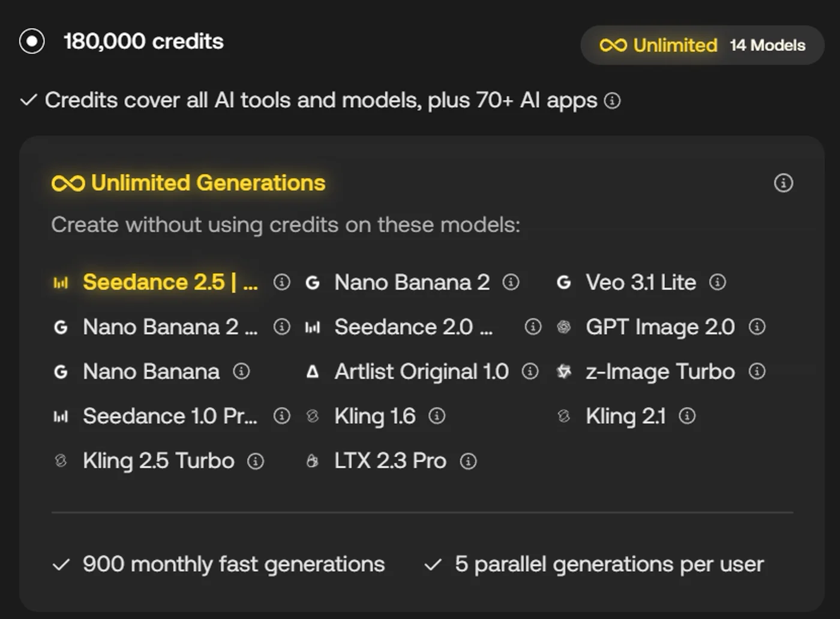Show info for Seedance 2.5
The width and height of the screenshot is (840, 619).
[x=281, y=282]
